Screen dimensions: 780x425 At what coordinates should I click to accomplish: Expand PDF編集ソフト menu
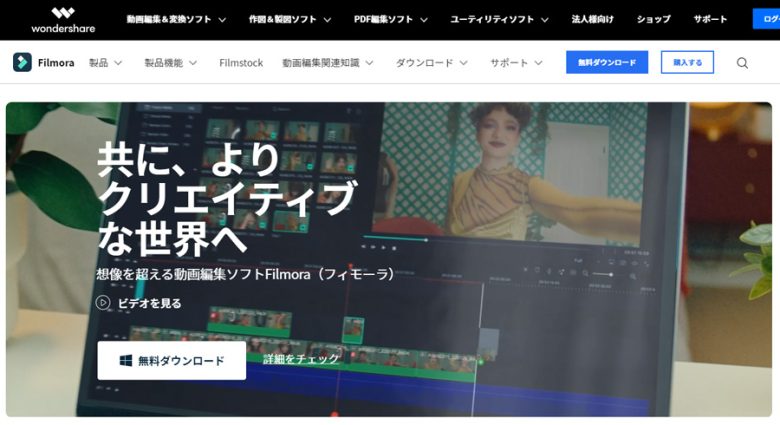390,19
